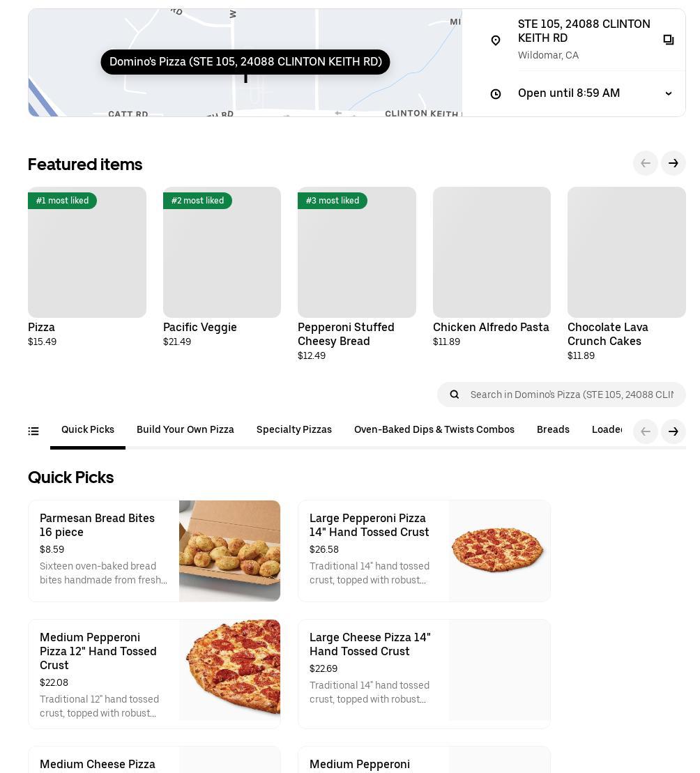Type in the Domino's search field

(x=572, y=395)
